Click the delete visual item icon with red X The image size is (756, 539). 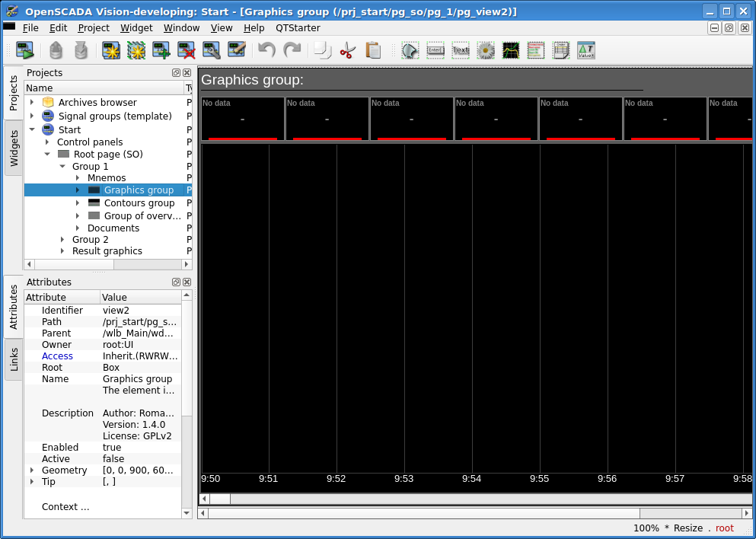point(187,51)
